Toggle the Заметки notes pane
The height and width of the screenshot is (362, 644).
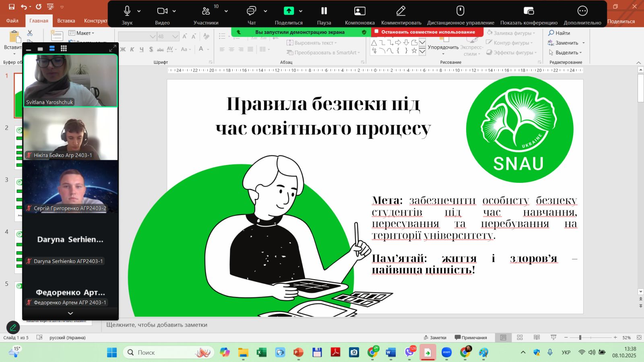[435, 337]
